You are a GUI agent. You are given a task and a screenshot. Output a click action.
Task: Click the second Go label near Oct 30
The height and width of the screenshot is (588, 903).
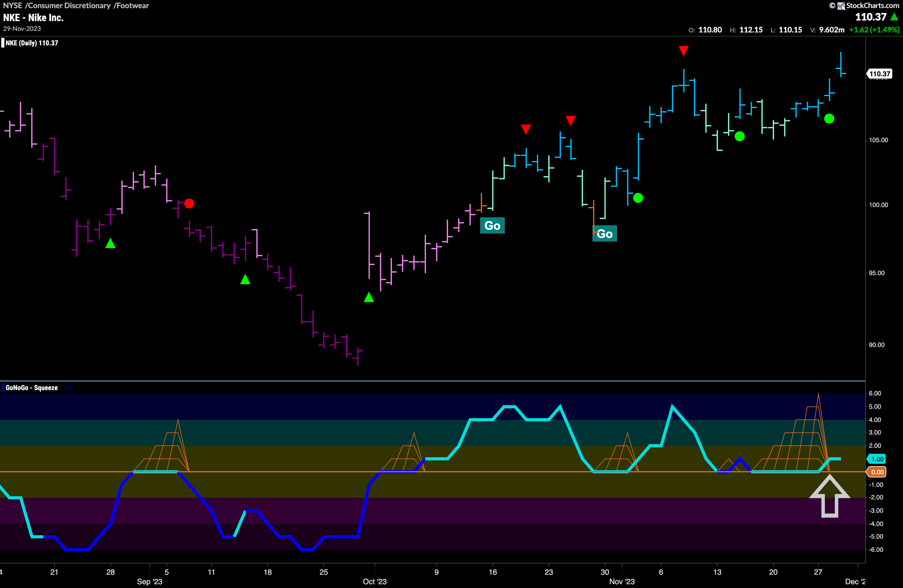604,233
